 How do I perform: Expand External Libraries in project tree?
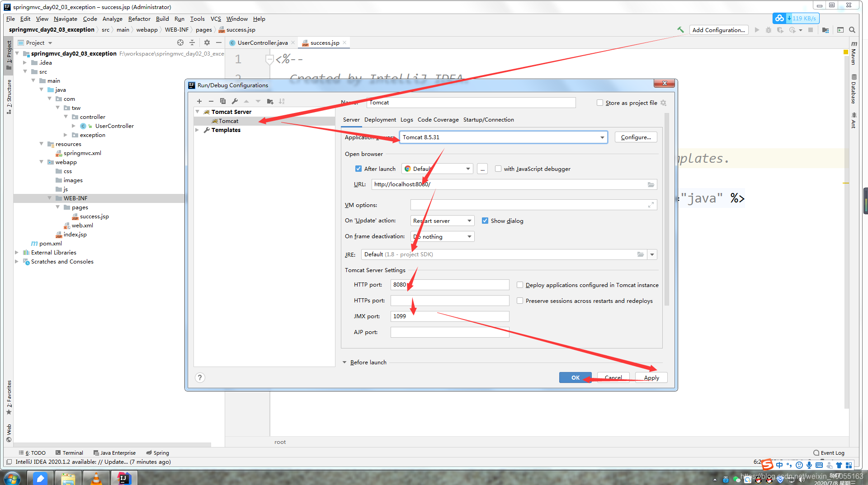point(17,253)
